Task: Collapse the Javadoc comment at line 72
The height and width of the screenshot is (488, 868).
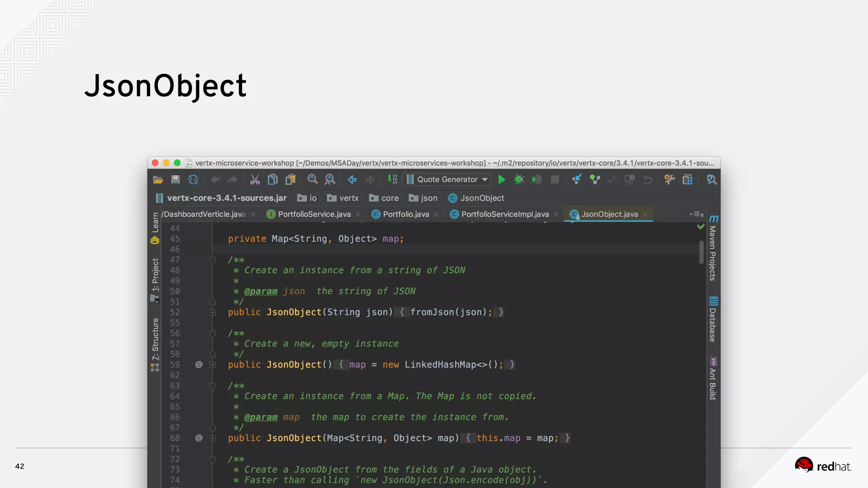Action: point(213,460)
